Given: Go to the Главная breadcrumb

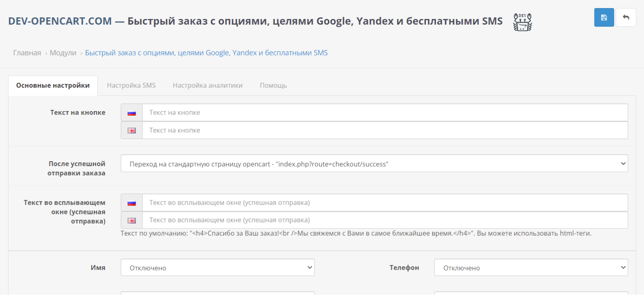Looking at the screenshot, I should [27, 53].
